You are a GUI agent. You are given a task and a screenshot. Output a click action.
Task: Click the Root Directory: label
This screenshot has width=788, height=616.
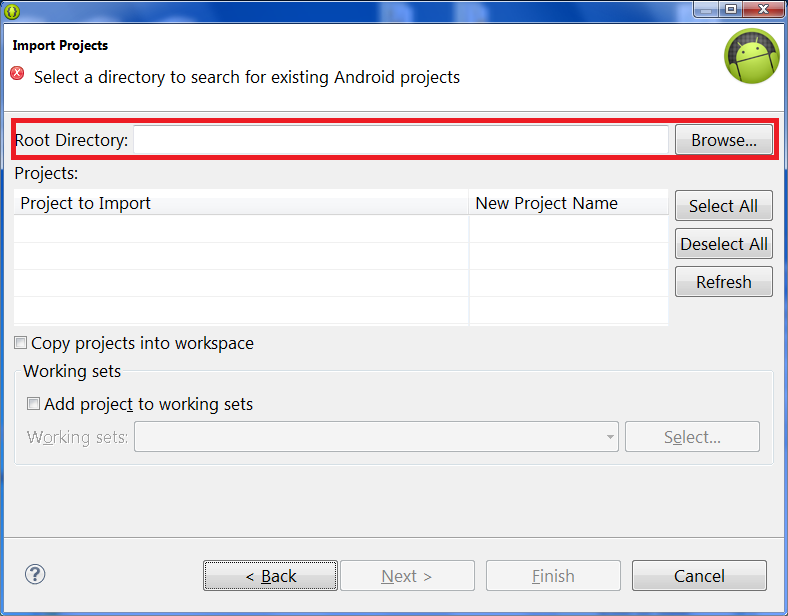click(71, 140)
